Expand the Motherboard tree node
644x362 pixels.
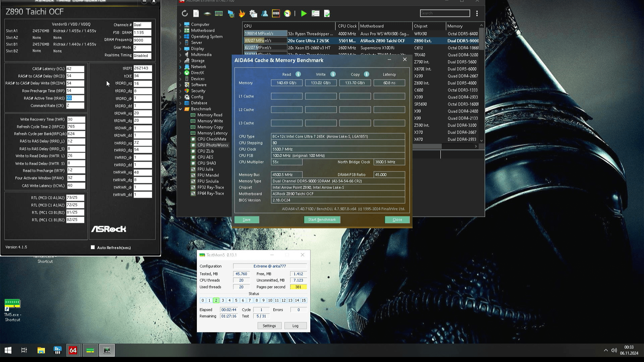click(x=180, y=31)
